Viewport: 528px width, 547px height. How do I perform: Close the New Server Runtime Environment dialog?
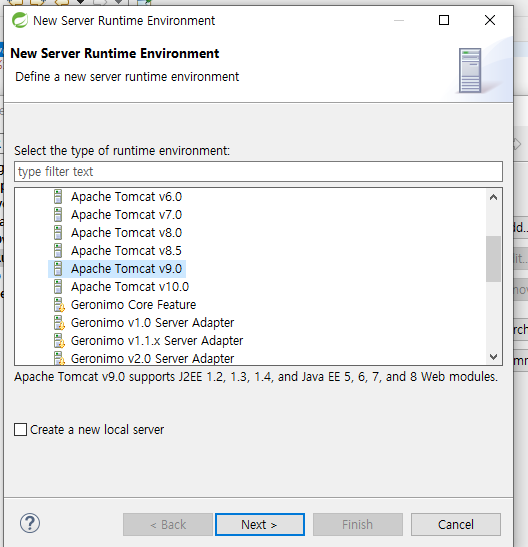(x=490, y=20)
